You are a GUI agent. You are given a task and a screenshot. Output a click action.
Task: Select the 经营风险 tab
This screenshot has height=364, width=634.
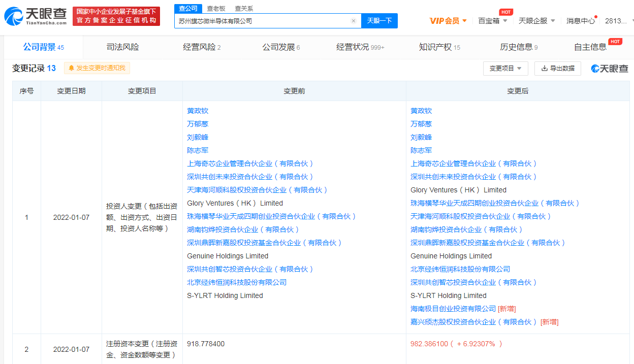[202, 47]
